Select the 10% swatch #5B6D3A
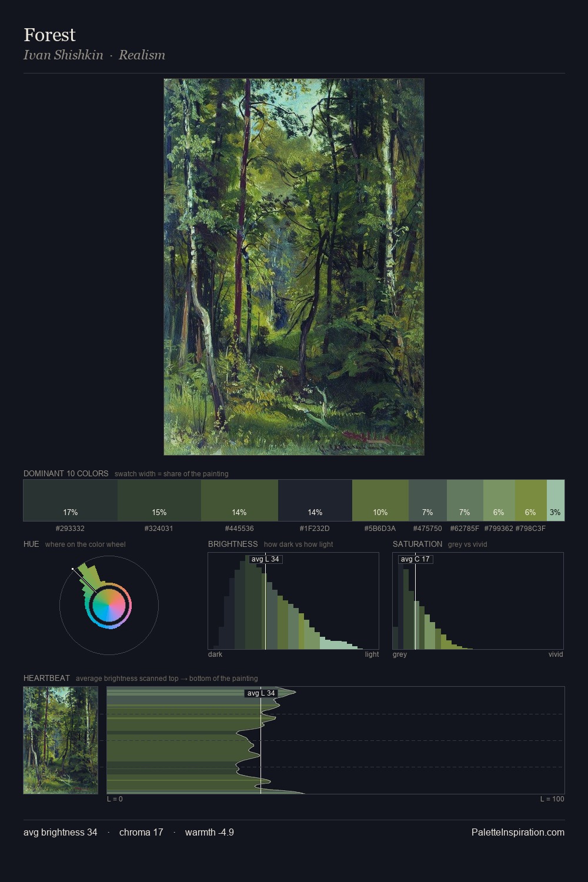Viewport: 588px width, 882px height. pos(380,500)
